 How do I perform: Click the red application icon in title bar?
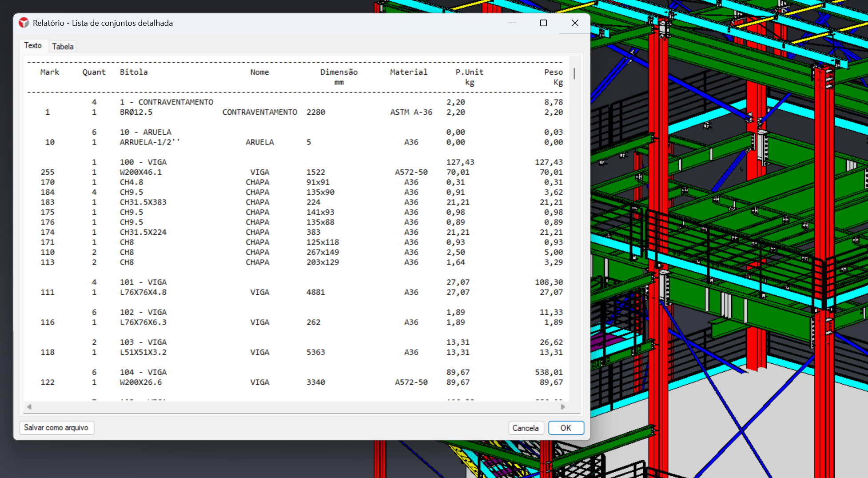click(24, 23)
